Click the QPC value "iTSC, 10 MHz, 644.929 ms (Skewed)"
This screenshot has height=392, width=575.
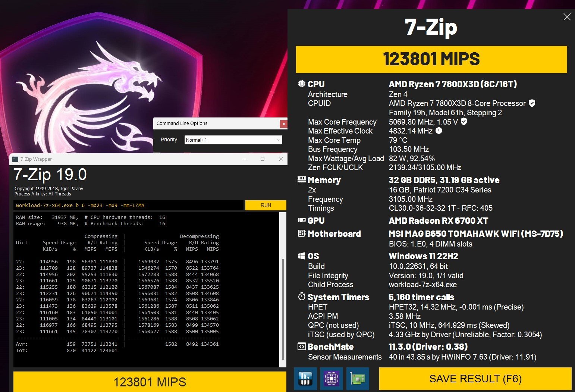click(449, 325)
